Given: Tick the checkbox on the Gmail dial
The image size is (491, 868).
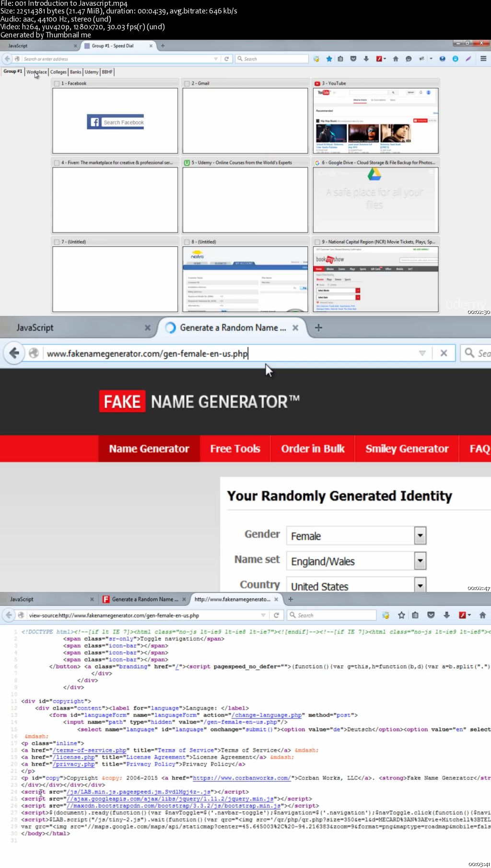Looking at the screenshot, I should coord(187,83).
